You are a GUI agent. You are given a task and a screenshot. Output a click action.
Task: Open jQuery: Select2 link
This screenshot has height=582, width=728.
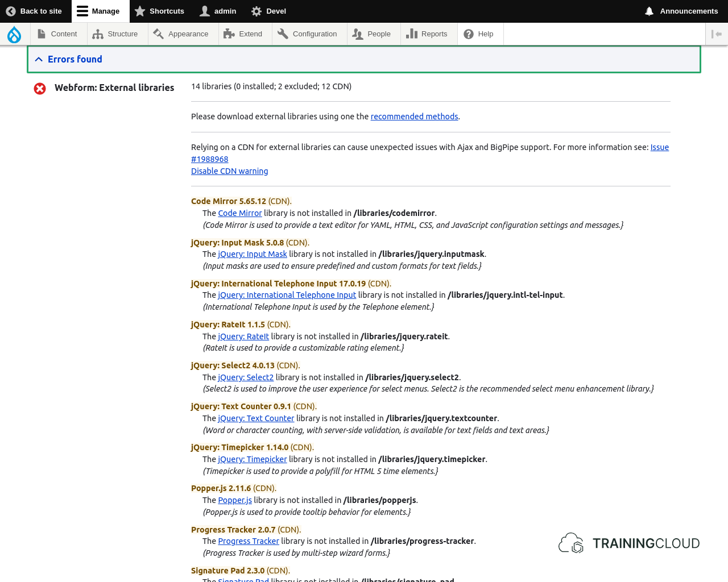point(246,377)
